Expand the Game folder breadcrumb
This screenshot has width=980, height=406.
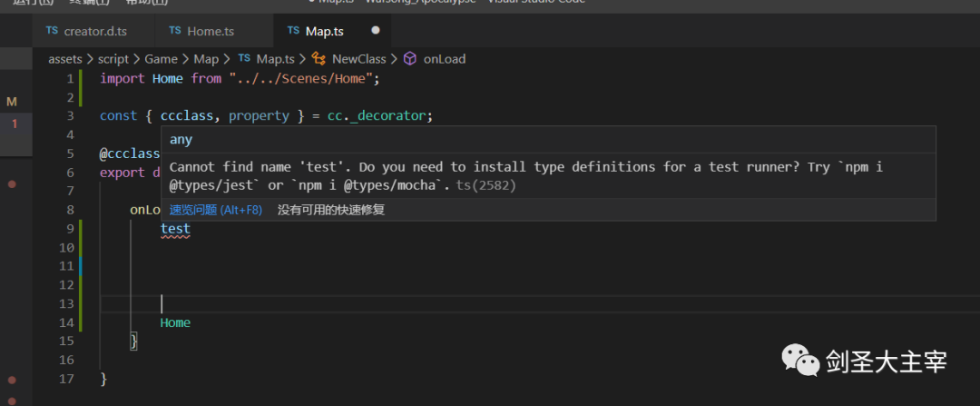coord(161,59)
